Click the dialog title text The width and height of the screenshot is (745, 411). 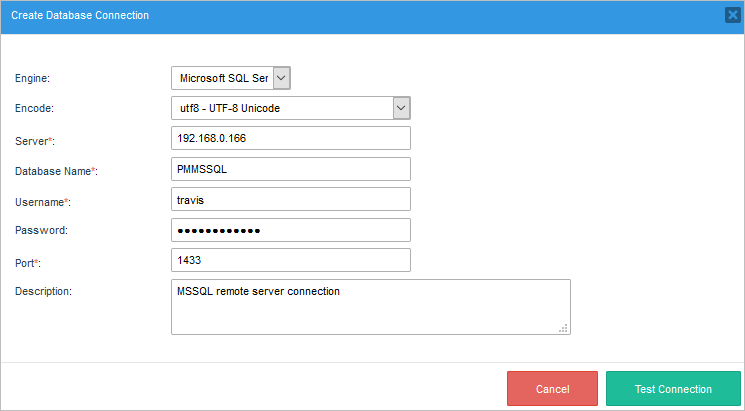click(x=80, y=15)
